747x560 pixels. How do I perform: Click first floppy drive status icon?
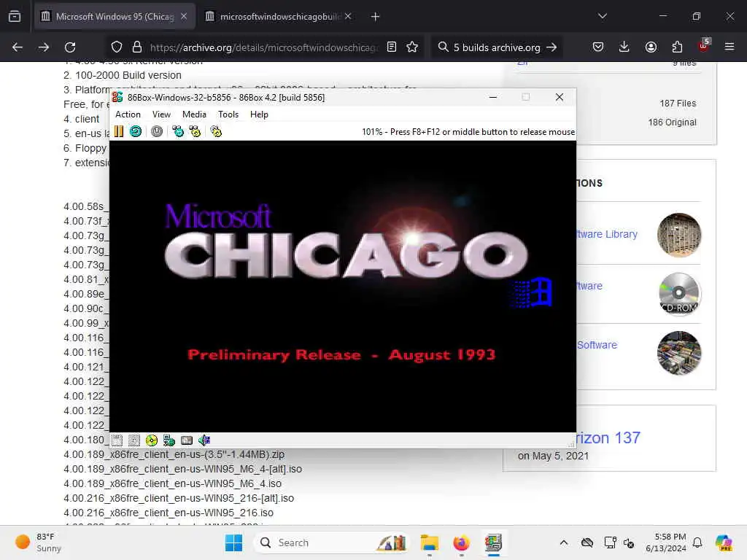(x=117, y=440)
